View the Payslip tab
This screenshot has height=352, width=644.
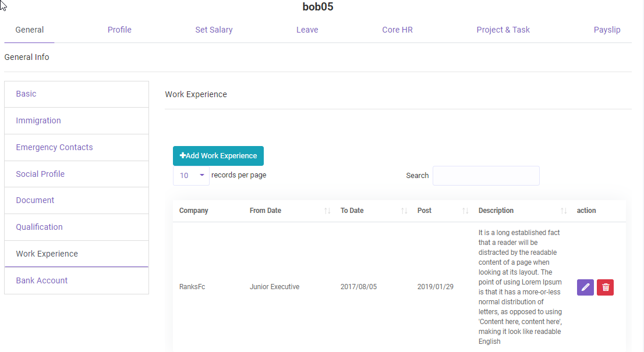point(607,30)
